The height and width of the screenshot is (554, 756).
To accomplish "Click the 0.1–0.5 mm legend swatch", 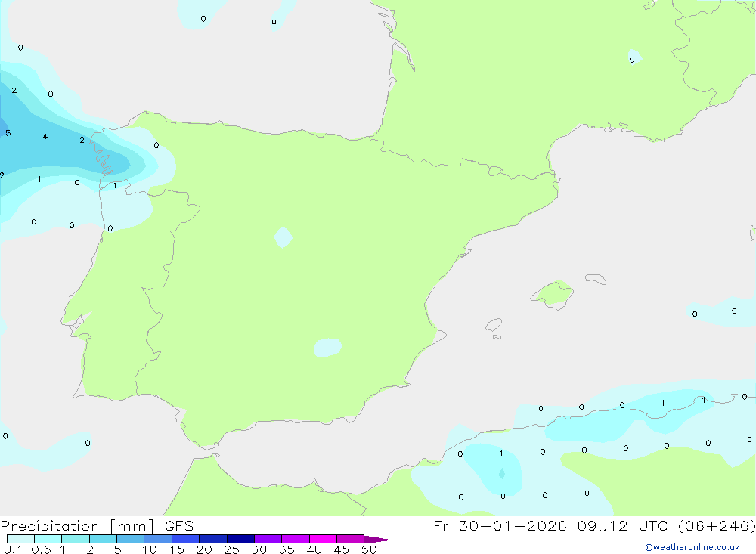I will click(x=20, y=539).
